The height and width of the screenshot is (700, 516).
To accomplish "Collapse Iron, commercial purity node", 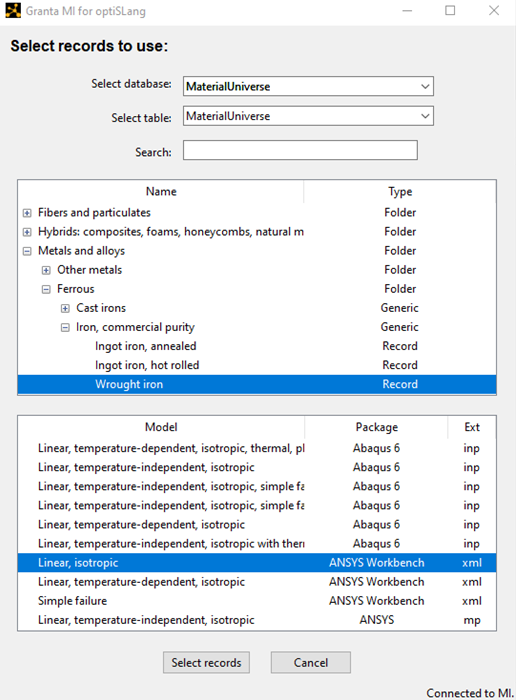I will pyautogui.click(x=65, y=328).
